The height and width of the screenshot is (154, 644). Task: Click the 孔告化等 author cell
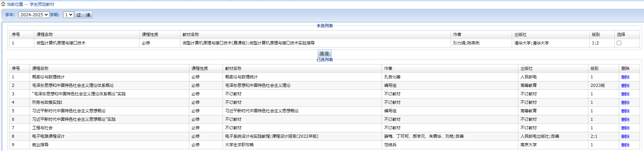pos(392,77)
